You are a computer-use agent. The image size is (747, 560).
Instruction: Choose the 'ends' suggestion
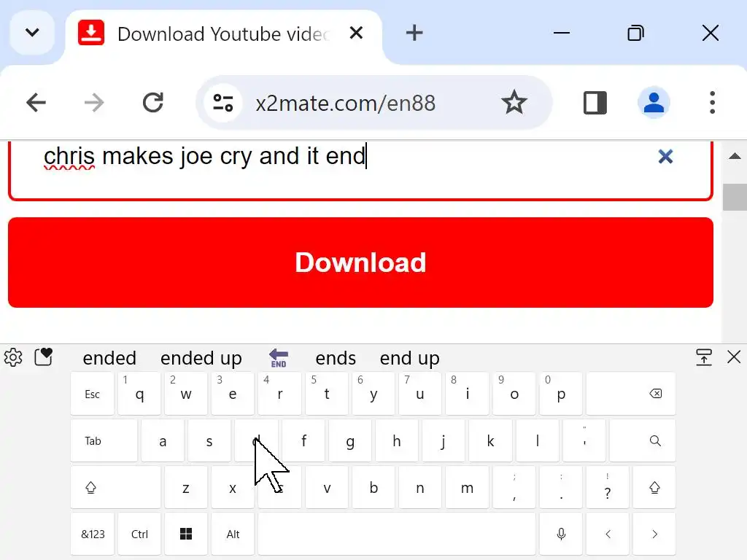click(x=336, y=358)
